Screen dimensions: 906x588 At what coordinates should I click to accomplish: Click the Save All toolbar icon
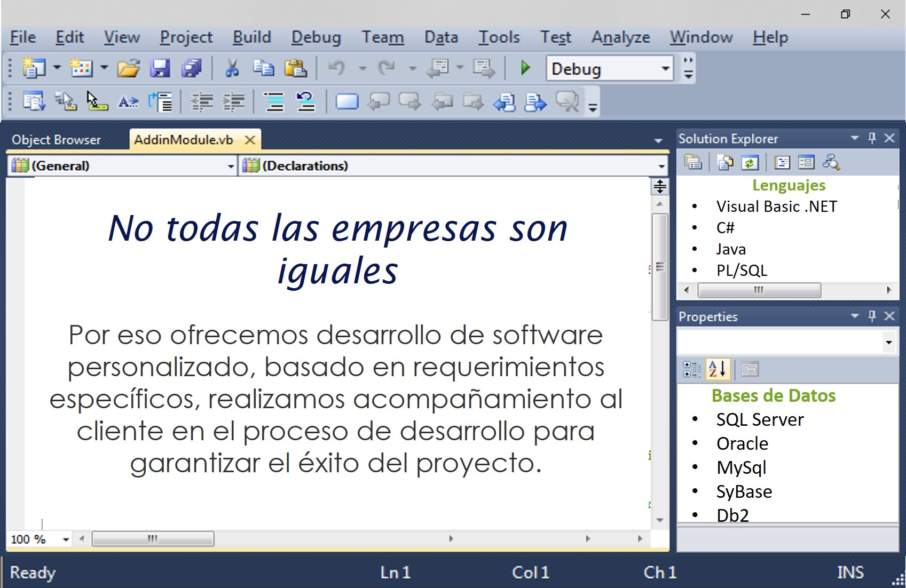191,69
